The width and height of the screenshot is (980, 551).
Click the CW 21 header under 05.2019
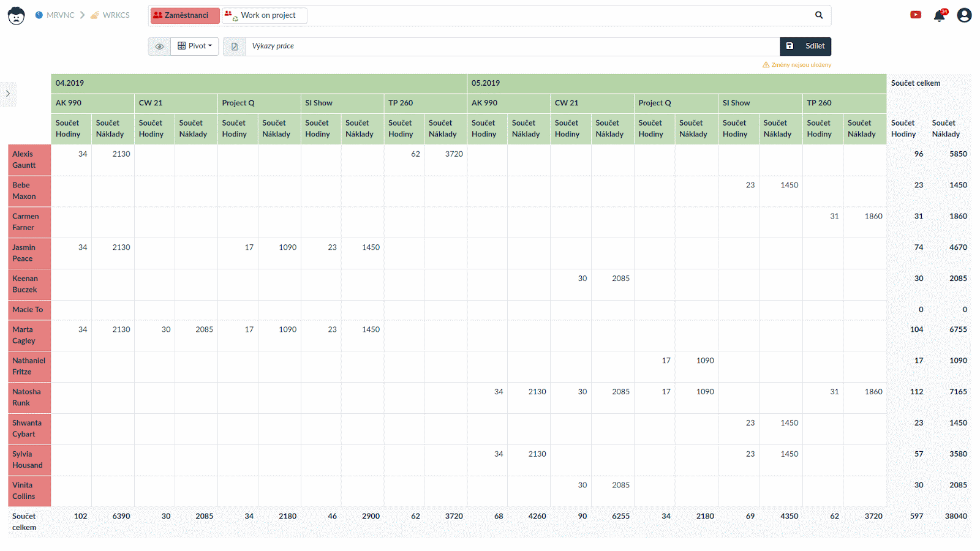click(x=592, y=103)
